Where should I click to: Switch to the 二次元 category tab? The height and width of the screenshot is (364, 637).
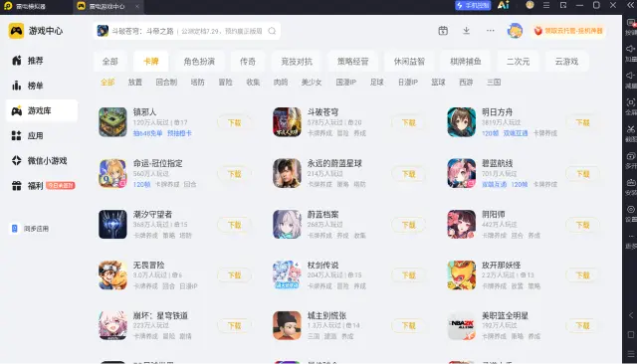click(x=518, y=62)
